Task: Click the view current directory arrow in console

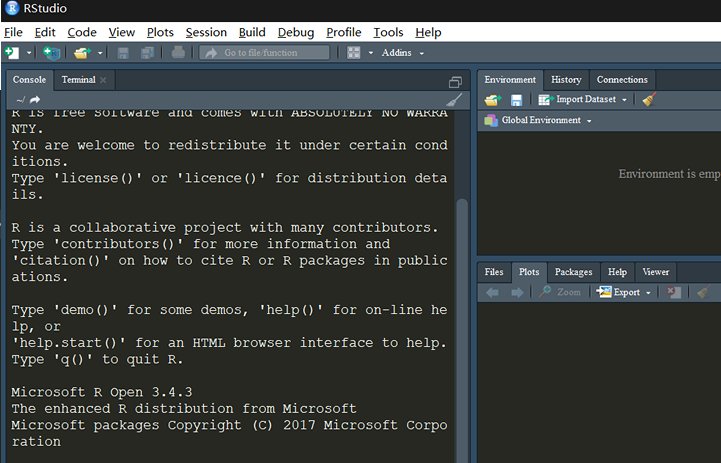Action: [x=35, y=100]
